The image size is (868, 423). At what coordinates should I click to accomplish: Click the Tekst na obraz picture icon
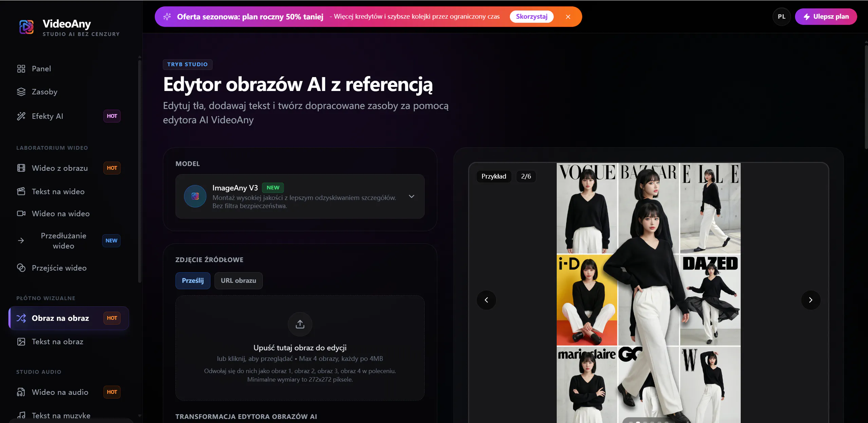21,342
